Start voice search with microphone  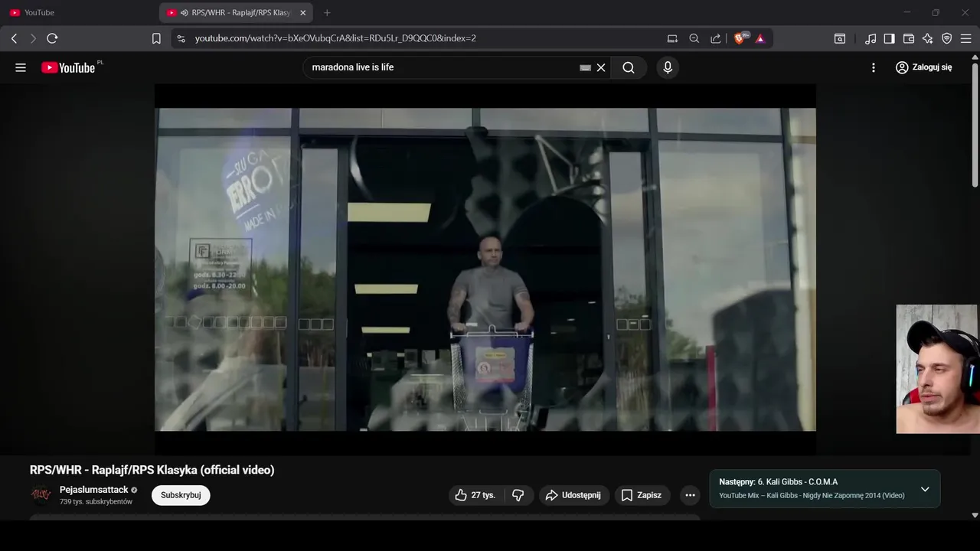click(668, 67)
